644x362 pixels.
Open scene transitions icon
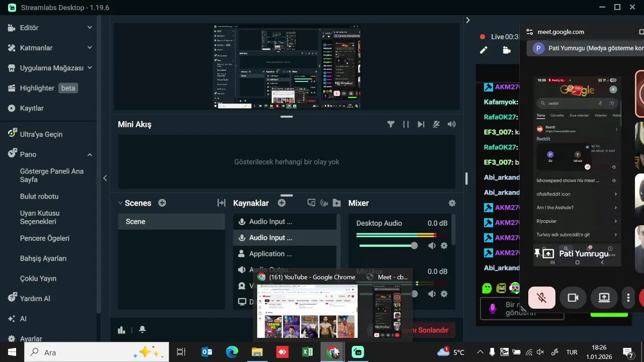[221, 203]
